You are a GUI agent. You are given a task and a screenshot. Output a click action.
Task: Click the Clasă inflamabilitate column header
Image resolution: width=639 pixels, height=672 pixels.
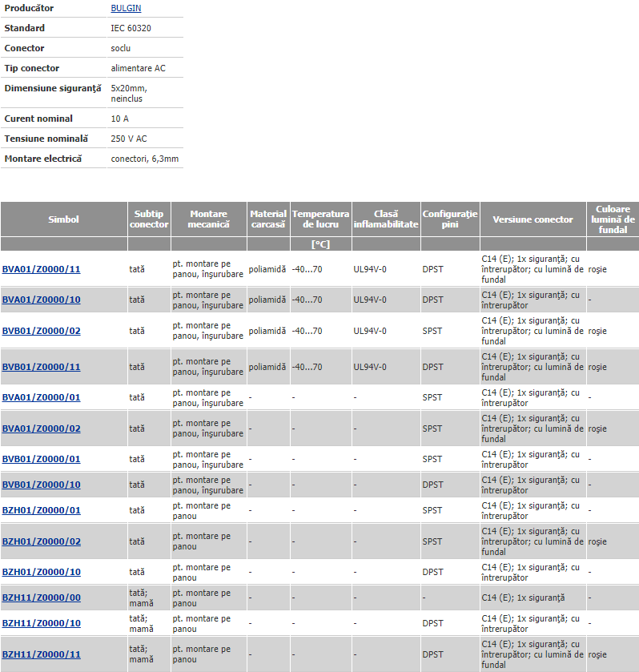[386, 219]
